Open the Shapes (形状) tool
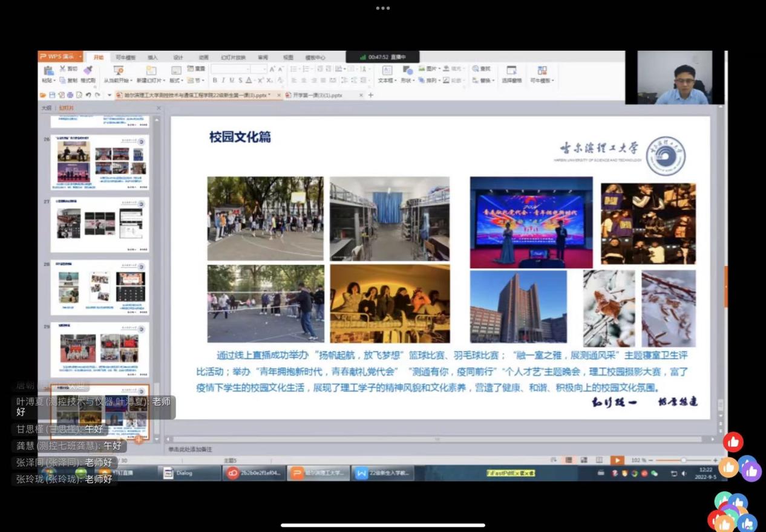766x532 pixels. pos(407,71)
